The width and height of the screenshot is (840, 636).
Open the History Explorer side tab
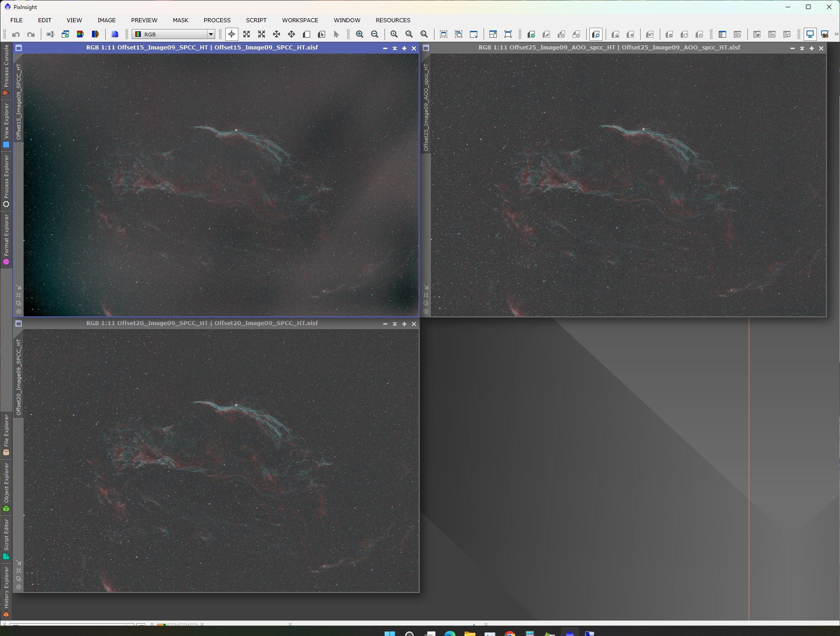(x=6, y=591)
